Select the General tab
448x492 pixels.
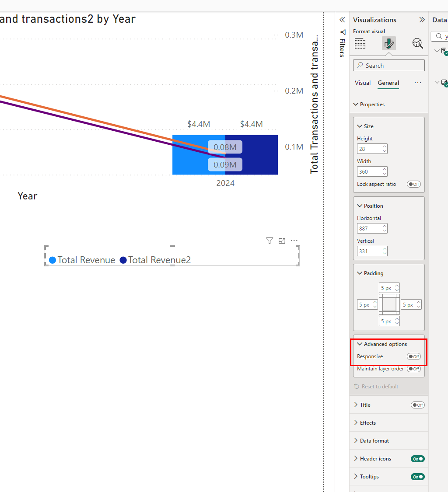point(388,83)
